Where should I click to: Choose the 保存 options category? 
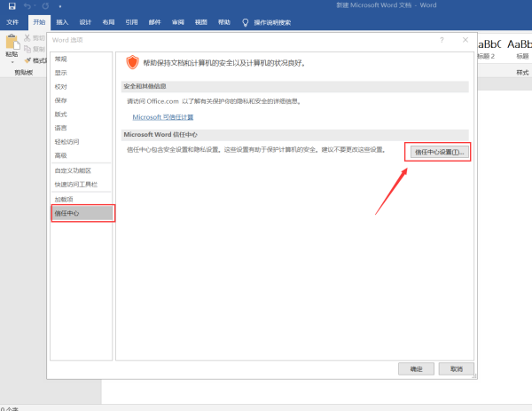click(60, 100)
